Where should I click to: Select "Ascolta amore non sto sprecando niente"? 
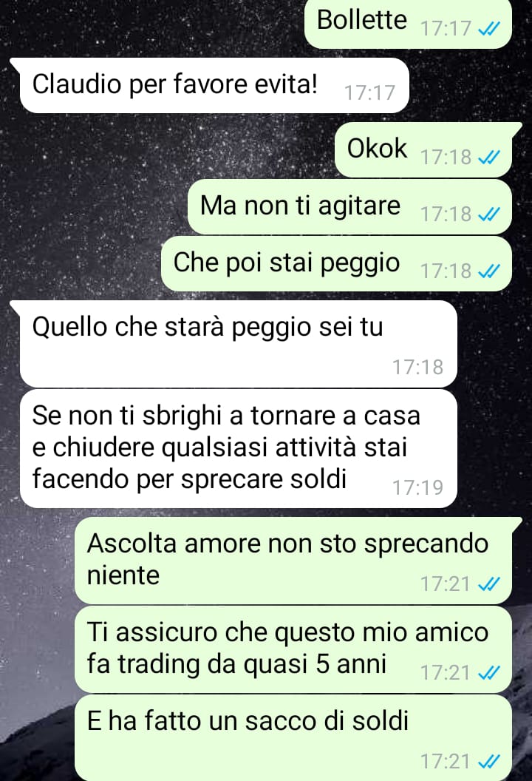pos(298,561)
